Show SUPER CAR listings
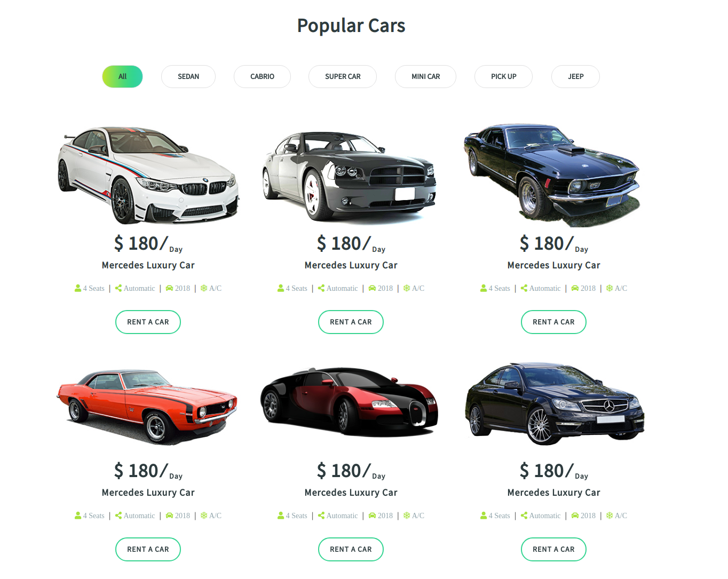Image resolution: width=728 pixels, height=579 pixels. [x=343, y=76]
